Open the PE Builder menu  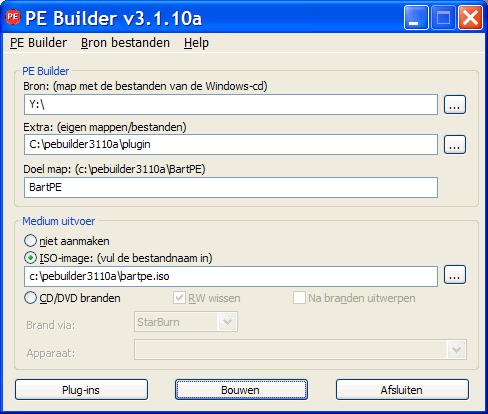point(38,43)
